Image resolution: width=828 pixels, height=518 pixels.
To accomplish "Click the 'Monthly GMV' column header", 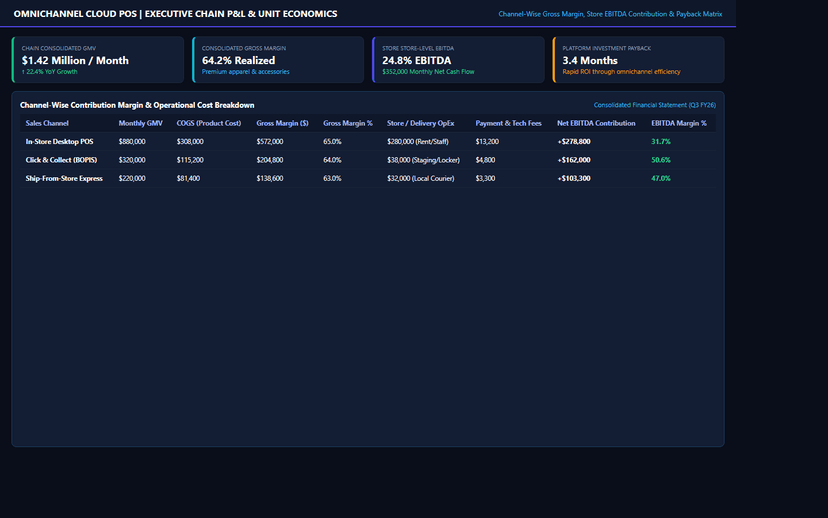I will [140, 123].
